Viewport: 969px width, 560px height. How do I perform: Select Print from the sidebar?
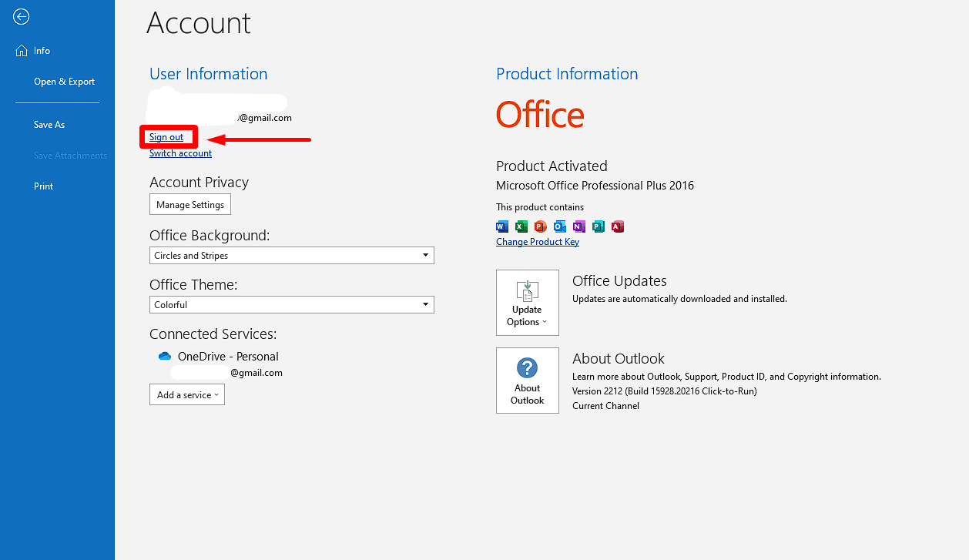point(43,186)
